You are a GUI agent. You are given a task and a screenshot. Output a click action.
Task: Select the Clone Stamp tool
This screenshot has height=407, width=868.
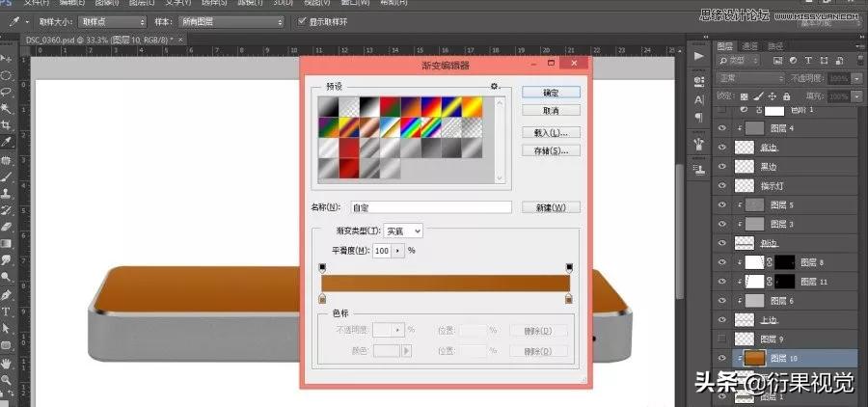click(7, 193)
